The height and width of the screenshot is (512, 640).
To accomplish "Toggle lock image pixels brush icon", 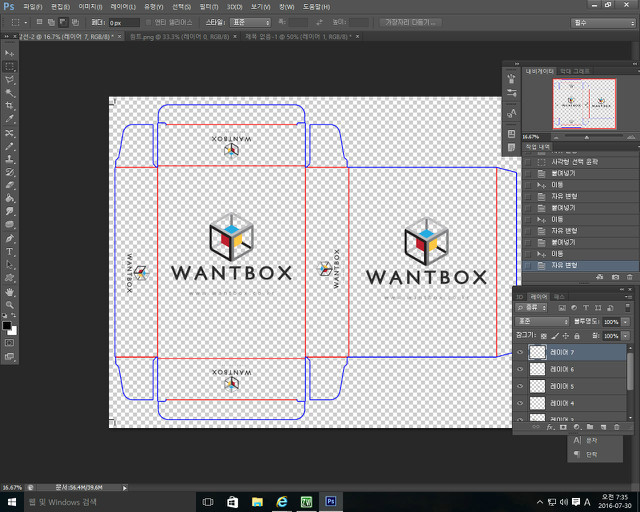I will coord(555,336).
